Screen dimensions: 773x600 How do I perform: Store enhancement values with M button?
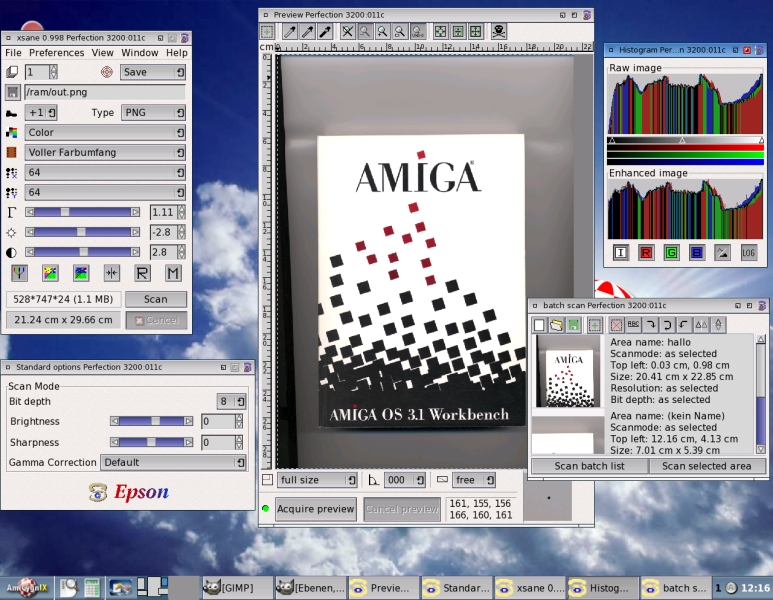coord(173,273)
